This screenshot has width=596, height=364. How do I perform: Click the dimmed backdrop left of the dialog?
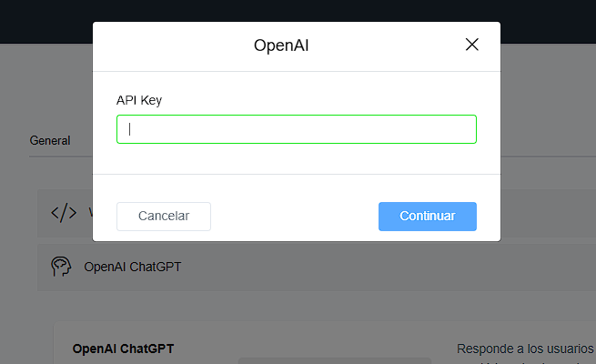tap(45, 91)
